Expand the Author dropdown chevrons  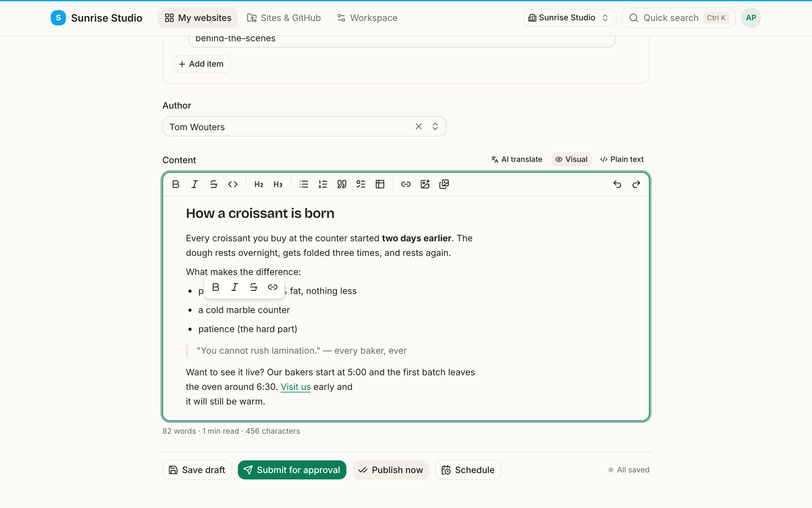435,126
